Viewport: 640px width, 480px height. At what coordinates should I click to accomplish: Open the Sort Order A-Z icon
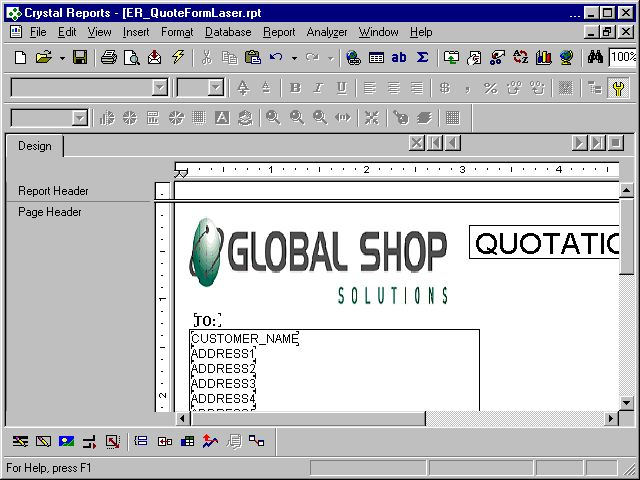[520, 58]
